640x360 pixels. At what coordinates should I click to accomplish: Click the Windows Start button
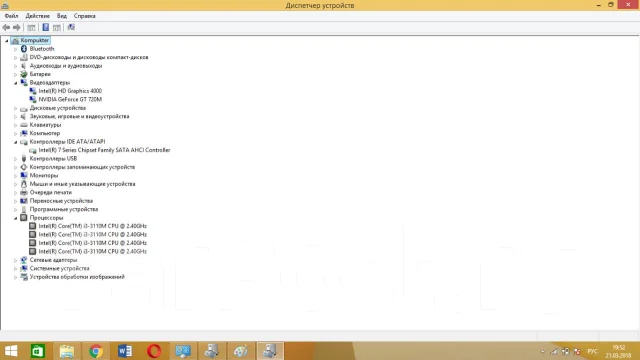[x=11, y=351]
